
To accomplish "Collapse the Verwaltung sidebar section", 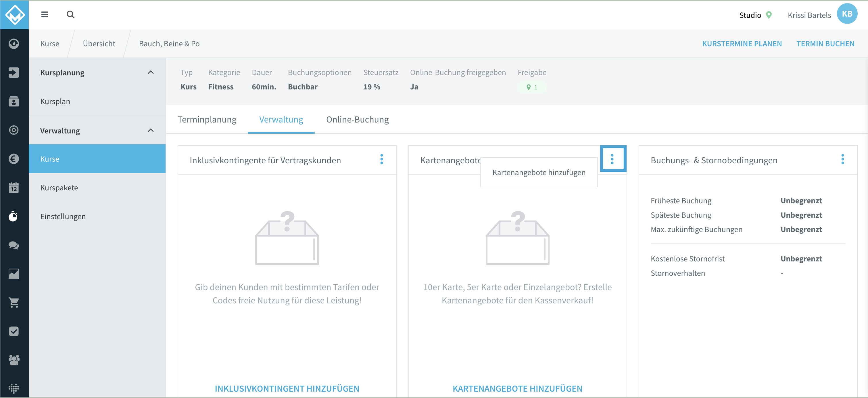I will [x=151, y=131].
